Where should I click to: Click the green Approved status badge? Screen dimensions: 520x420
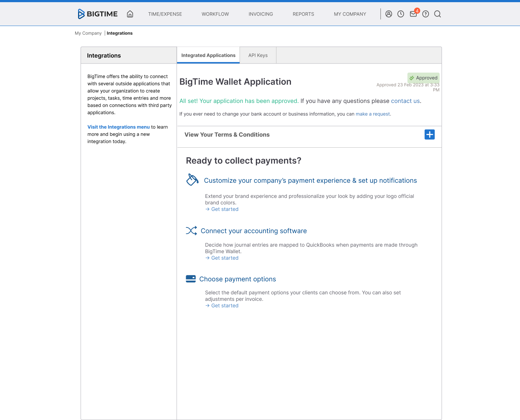click(x=423, y=78)
